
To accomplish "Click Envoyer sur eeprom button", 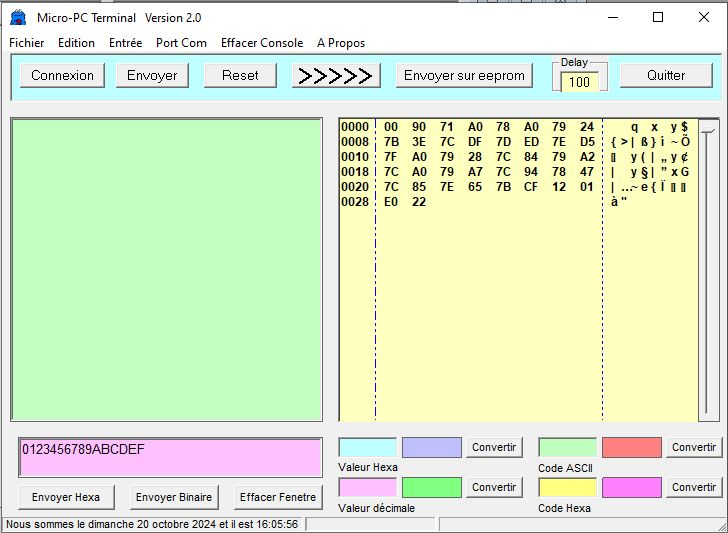I will (464, 75).
